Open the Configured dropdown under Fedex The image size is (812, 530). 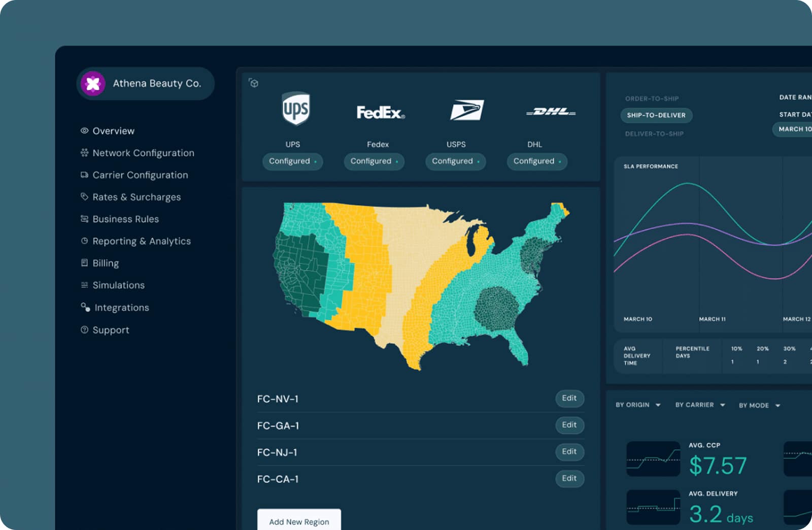pos(374,161)
